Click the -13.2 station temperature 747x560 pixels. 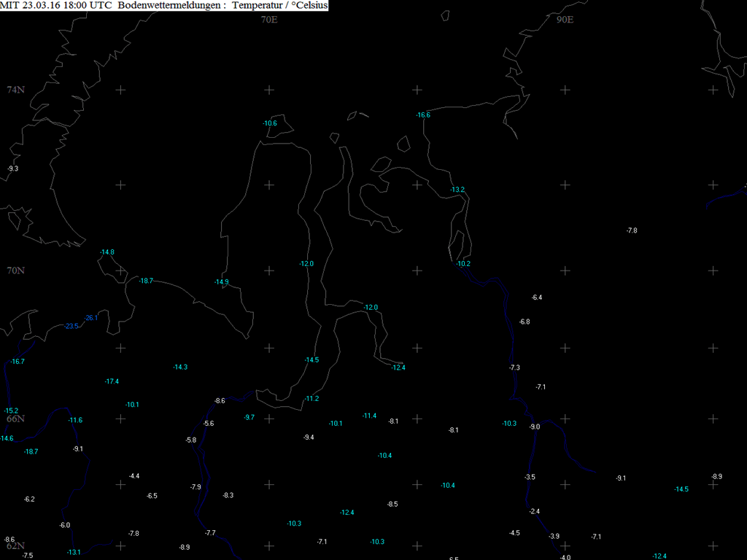click(457, 190)
